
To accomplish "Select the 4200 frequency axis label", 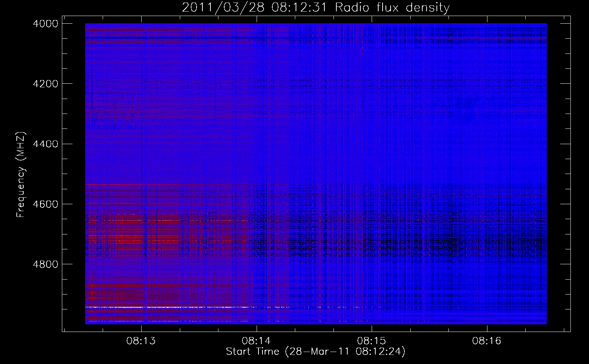I will coord(46,84).
